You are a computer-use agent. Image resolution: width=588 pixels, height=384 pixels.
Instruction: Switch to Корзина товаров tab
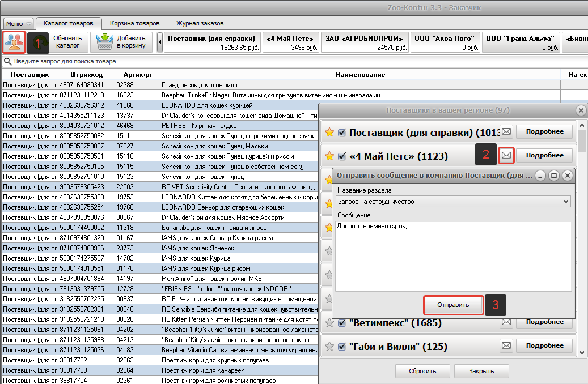tap(134, 23)
